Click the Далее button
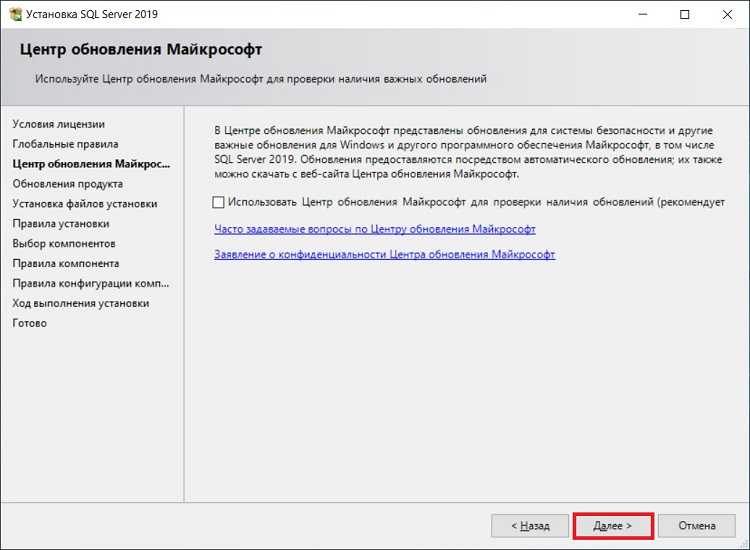 tap(613, 526)
